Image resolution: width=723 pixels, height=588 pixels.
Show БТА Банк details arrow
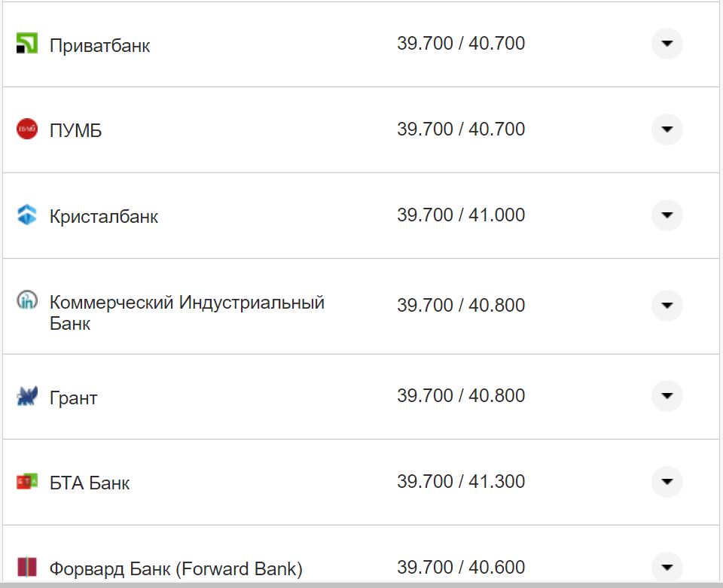click(667, 482)
